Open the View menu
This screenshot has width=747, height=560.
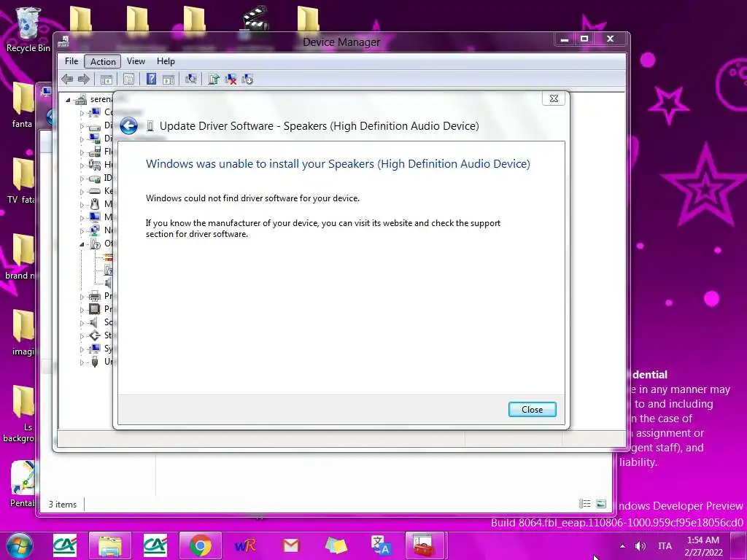point(136,61)
